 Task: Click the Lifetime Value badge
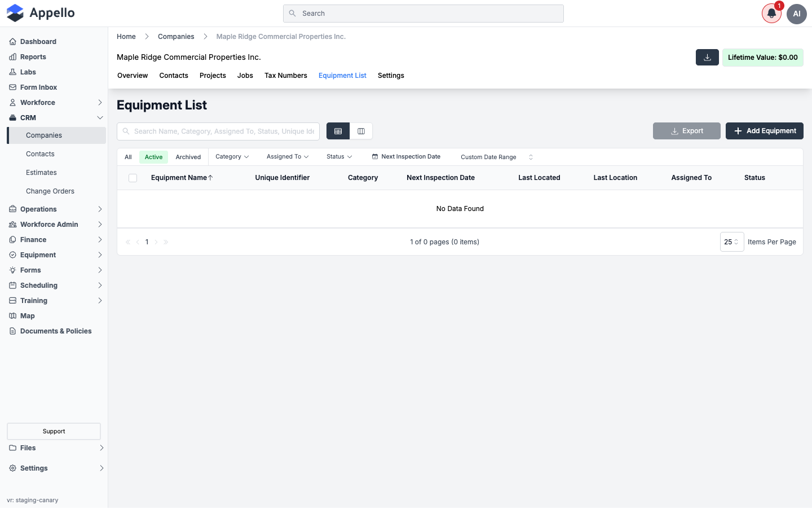pyautogui.click(x=763, y=58)
